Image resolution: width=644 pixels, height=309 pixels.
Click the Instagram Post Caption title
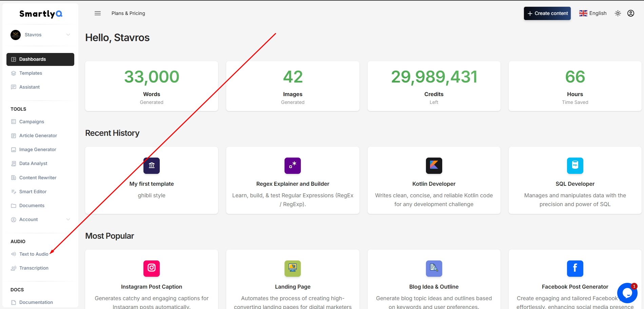click(x=152, y=287)
